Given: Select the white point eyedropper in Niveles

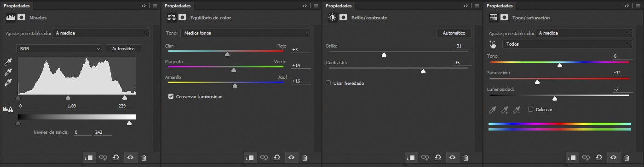Looking at the screenshot, I should click(x=8, y=83).
